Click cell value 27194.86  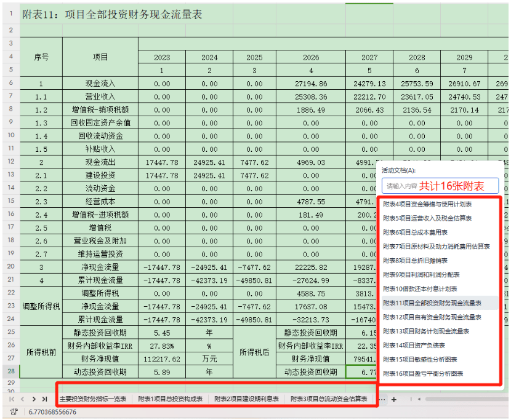tap(311, 84)
